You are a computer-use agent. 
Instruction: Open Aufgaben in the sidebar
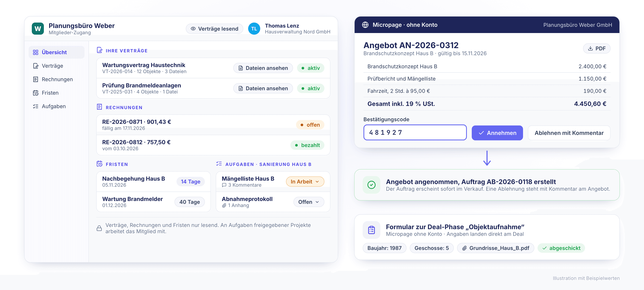[x=57, y=106]
